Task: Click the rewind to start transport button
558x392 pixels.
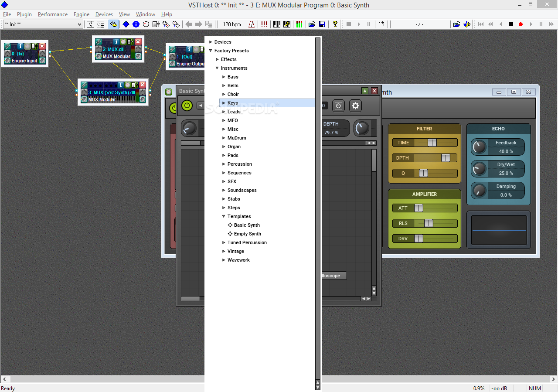Action: pyautogui.click(x=481, y=24)
